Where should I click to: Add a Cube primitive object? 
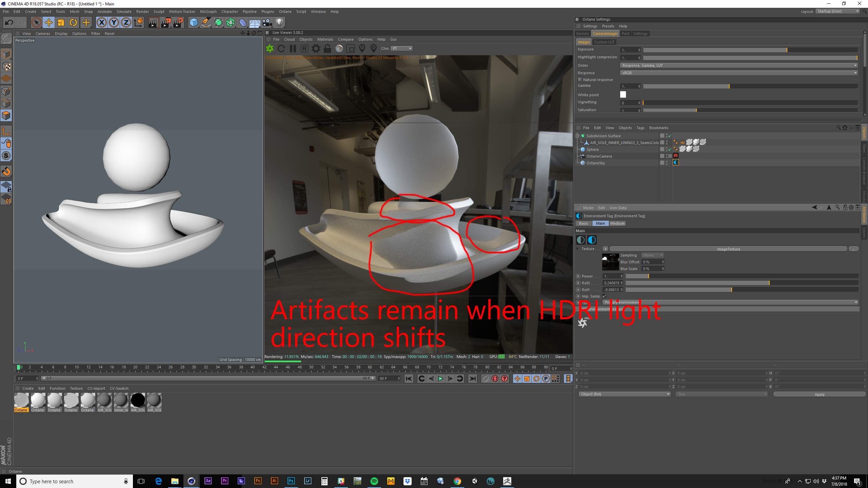pyautogui.click(x=194, y=23)
